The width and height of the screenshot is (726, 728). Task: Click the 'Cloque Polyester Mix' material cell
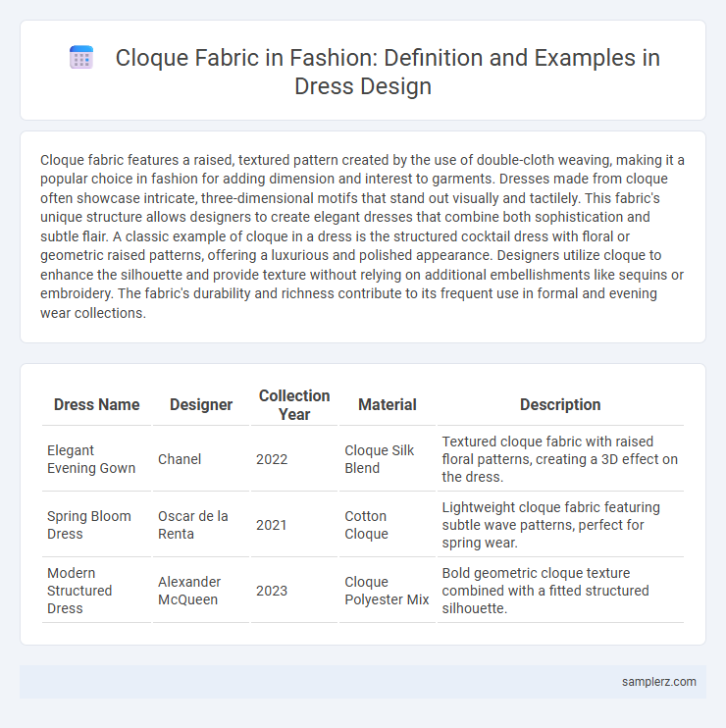pos(388,591)
